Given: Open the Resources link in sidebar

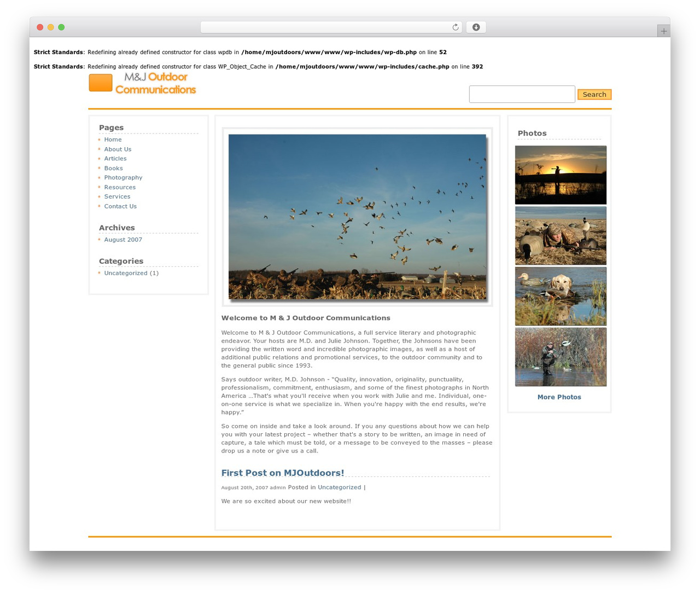Looking at the screenshot, I should (120, 187).
